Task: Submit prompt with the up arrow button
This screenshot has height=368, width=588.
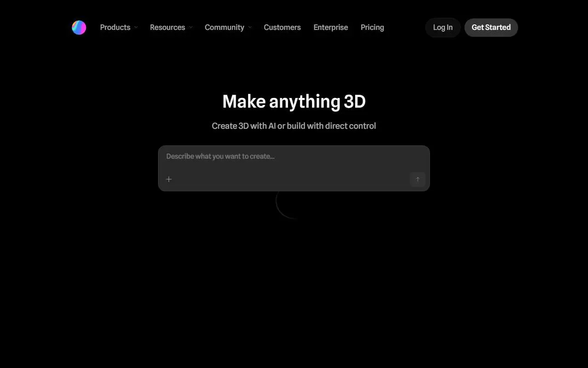Action: (x=418, y=179)
